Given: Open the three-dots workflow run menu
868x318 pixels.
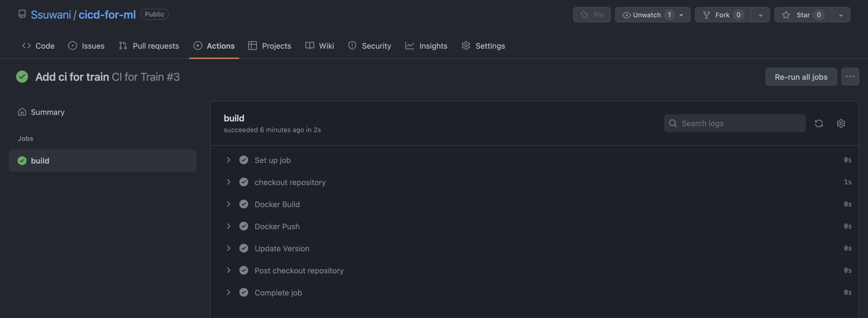Looking at the screenshot, I should tap(850, 77).
